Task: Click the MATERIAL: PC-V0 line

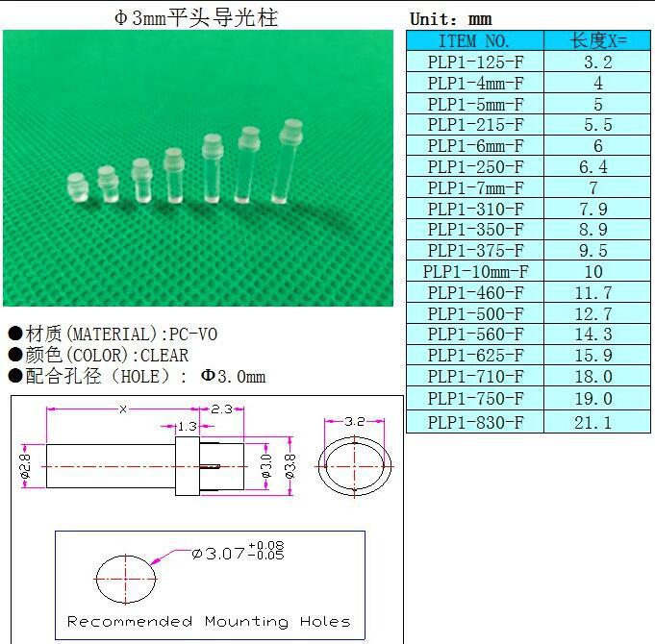Action: pyautogui.click(x=113, y=334)
